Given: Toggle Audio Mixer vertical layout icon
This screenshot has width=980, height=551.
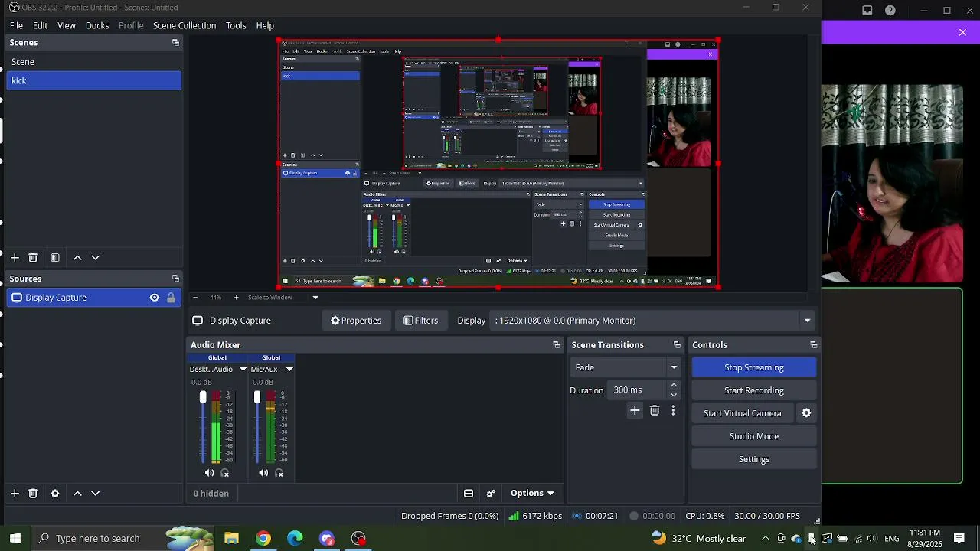Looking at the screenshot, I should pos(469,494).
